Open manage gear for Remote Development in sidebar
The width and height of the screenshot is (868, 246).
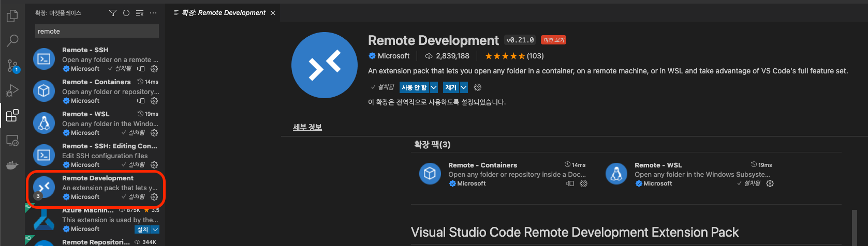154,197
